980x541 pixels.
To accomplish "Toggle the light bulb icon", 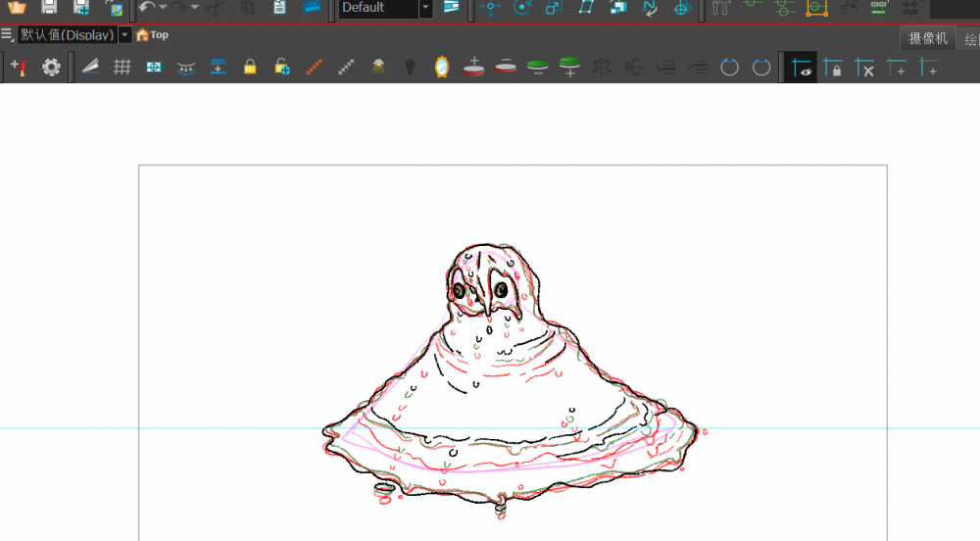I will pyautogui.click(x=411, y=68).
